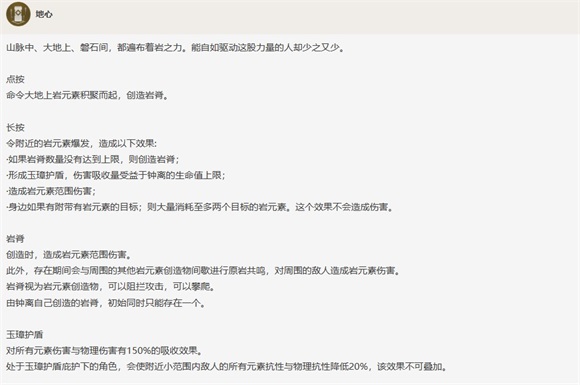Image resolution: width=580 pixels, height=385 pixels.
Task: Click the line starting with 此外，存在期间会与周围
Action: pyautogui.click(x=204, y=271)
